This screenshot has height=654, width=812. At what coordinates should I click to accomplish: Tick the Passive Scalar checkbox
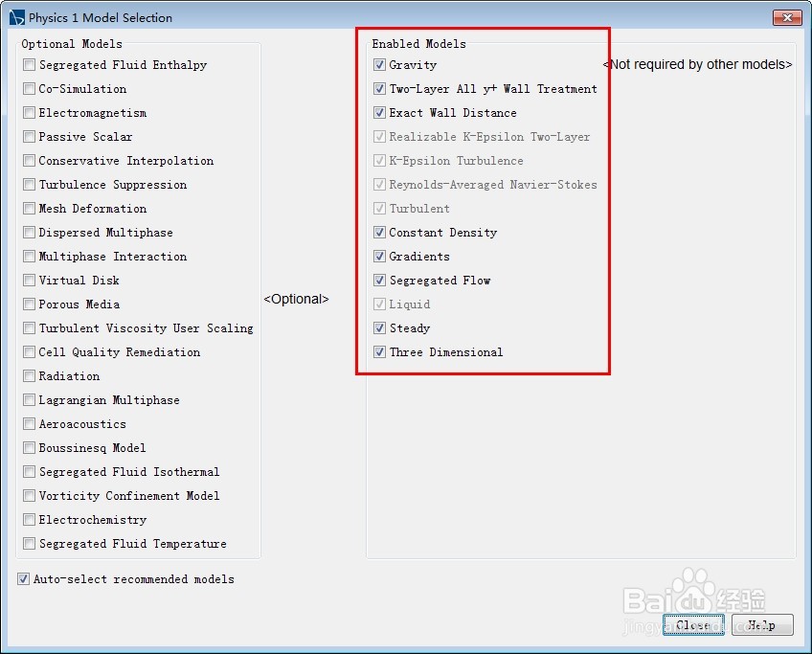tap(30, 137)
